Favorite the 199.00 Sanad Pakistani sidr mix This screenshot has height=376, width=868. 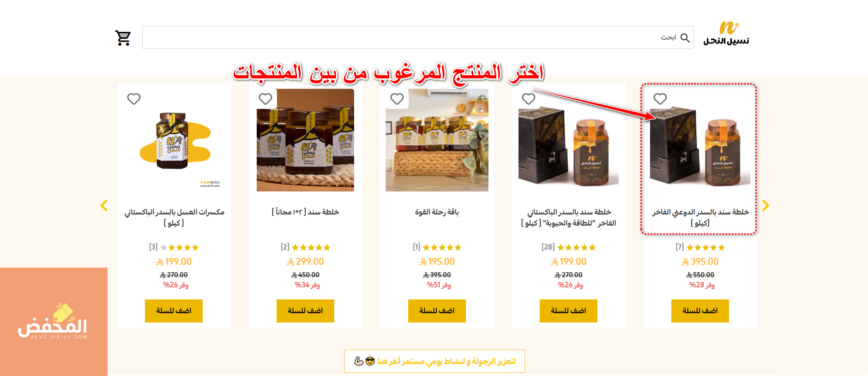click(x=529, y=99)
